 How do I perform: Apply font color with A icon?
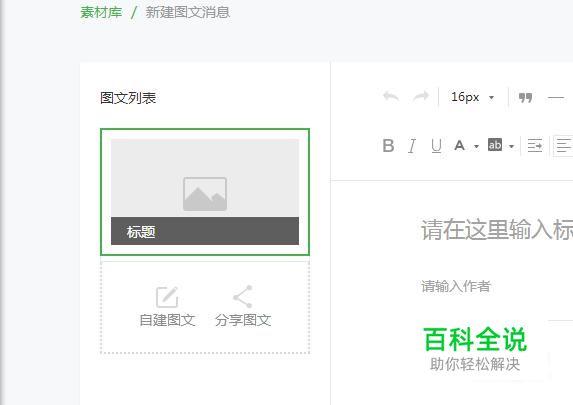click(459, 145)
